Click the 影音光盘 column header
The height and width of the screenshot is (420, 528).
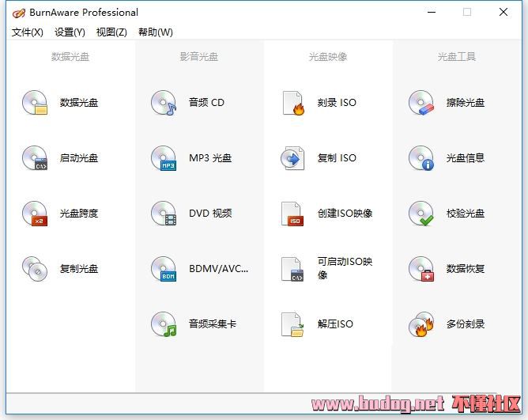(x=199, y=57)
